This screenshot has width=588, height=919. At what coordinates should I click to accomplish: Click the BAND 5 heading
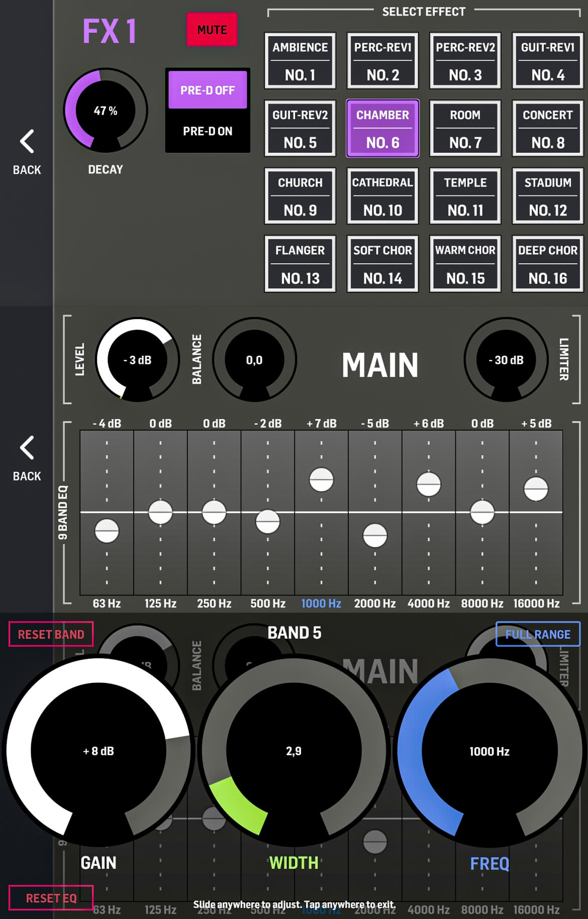point(294,633)
